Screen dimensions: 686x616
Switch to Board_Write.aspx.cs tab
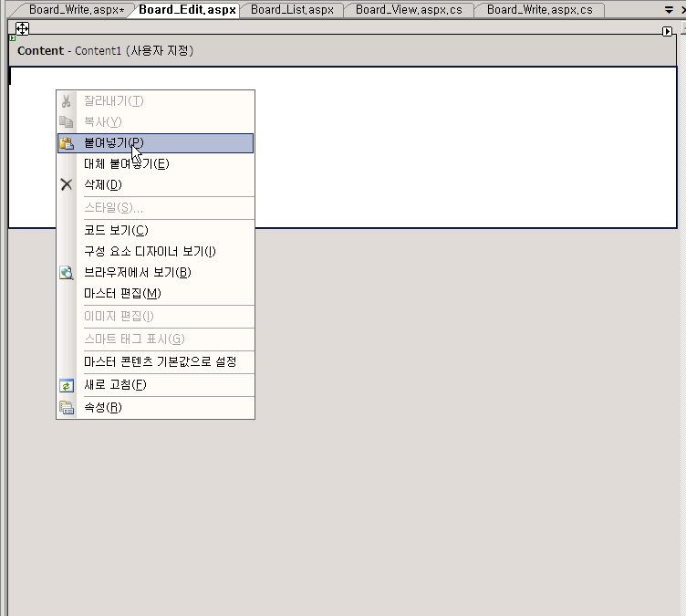(x=539, y=10)
